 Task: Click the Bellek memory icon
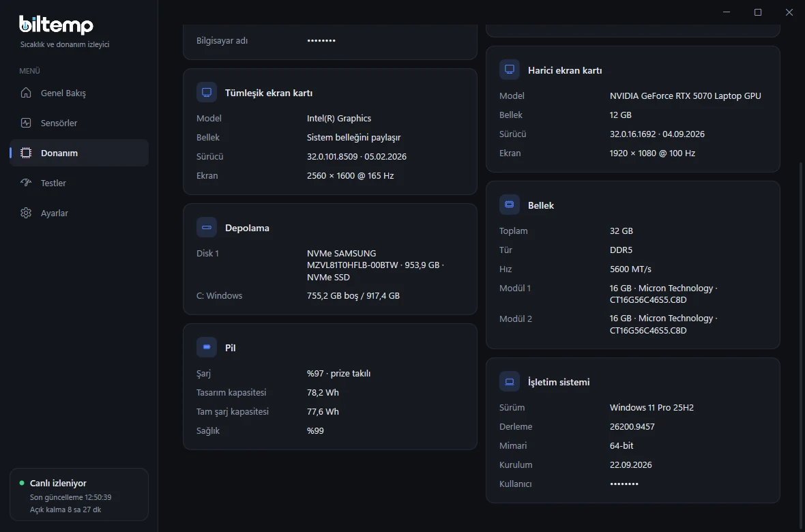510,205
